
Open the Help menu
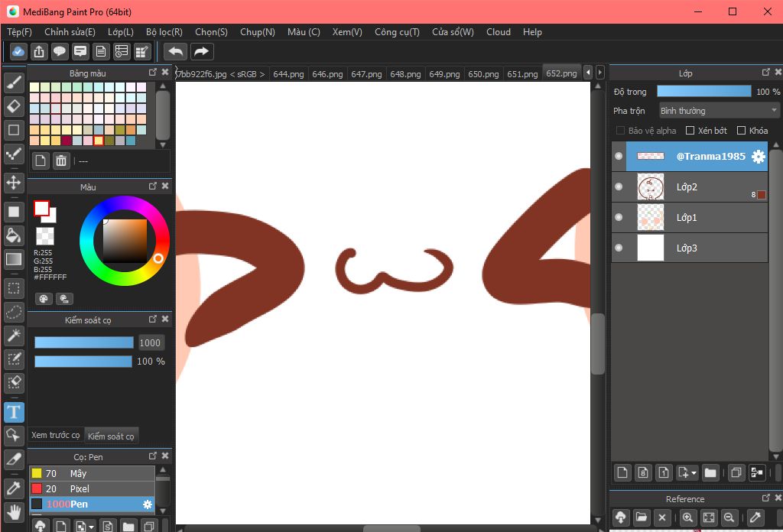point(532,32)
